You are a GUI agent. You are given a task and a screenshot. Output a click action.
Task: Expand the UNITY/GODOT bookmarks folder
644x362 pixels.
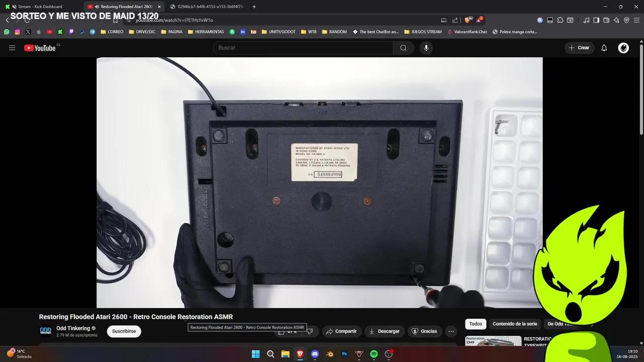coord(278,32)
